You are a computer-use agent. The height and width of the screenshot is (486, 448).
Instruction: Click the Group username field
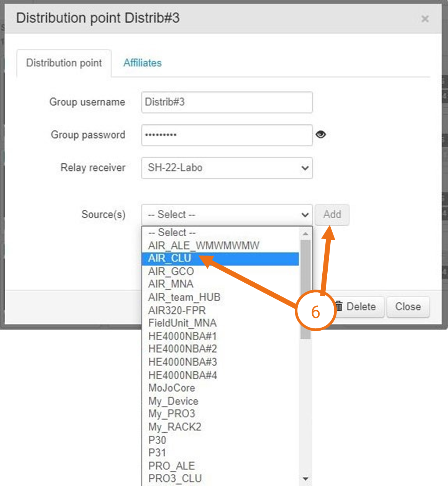click(227, 102)
